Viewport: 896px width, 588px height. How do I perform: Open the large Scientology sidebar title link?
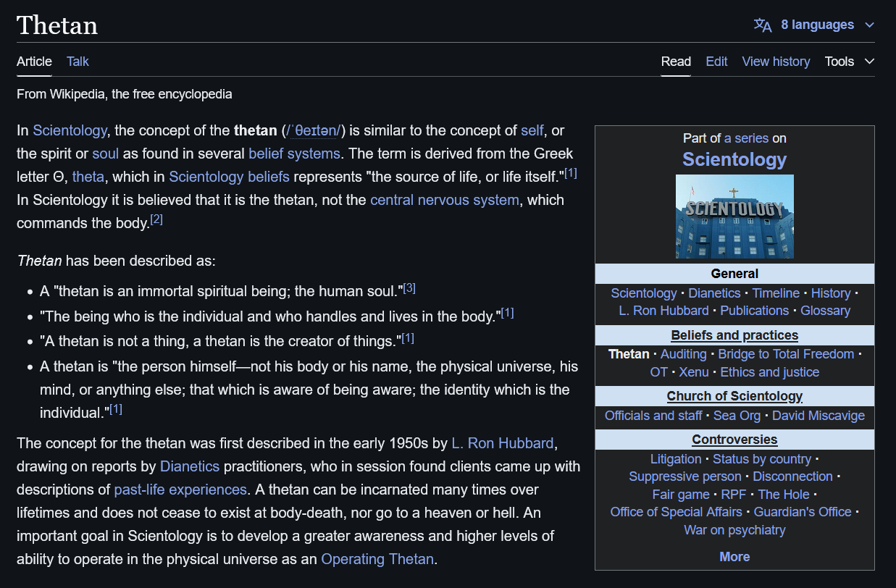(734, 159)
